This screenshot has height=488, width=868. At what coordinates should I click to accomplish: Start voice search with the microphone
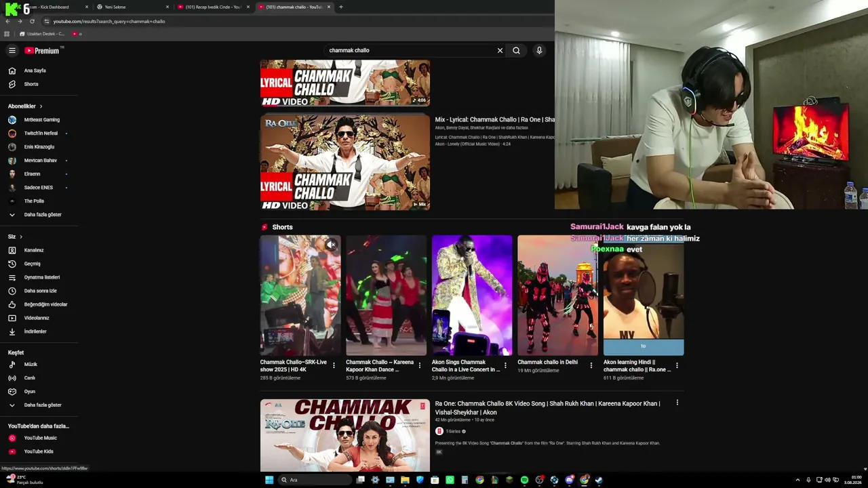click(x=539, y=50)
